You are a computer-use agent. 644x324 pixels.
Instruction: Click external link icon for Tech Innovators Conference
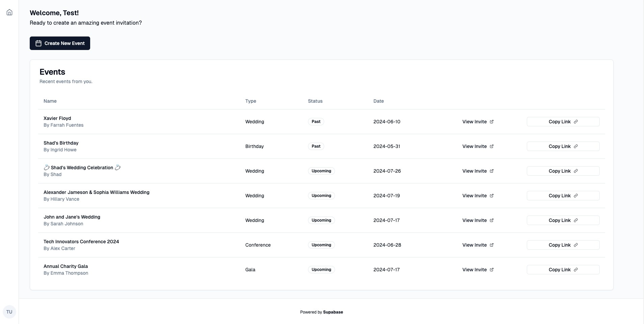(492, 245)
